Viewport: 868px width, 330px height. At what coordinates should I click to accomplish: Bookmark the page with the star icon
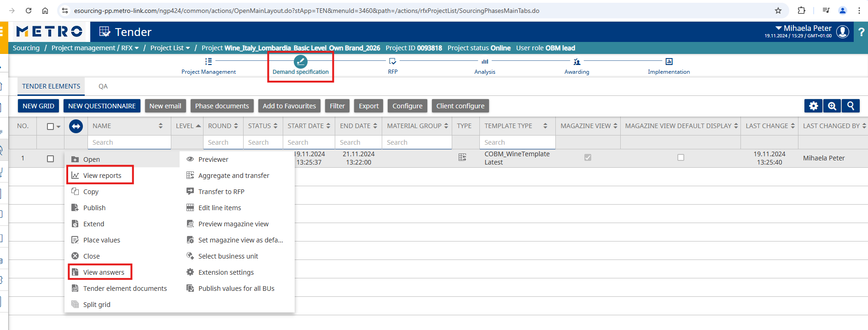coord(778,11)
